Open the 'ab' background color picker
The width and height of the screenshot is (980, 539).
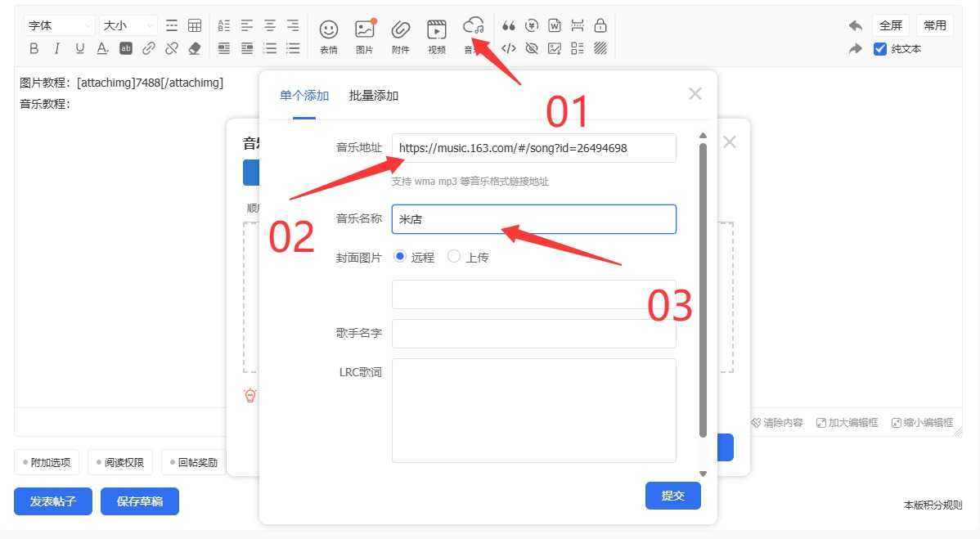(x=126, y=49)
